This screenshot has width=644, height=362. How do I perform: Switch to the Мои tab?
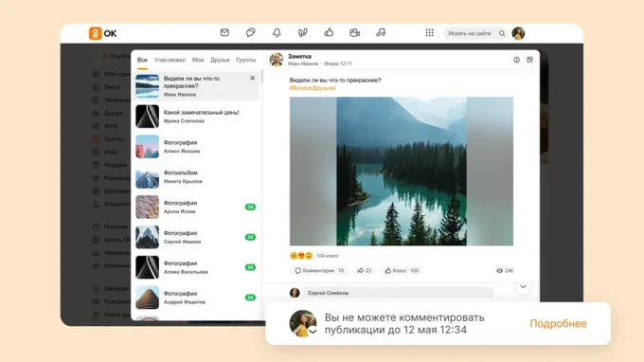198,60
